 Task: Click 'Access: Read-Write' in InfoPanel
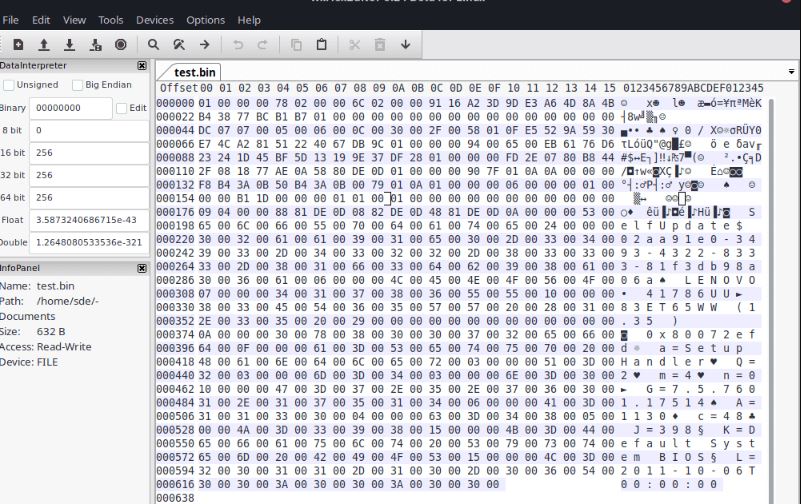46,347
